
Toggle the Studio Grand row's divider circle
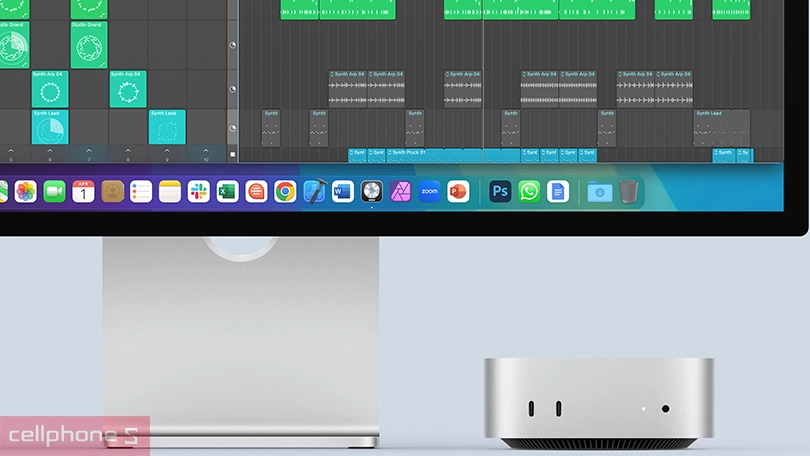pos(232,45)
